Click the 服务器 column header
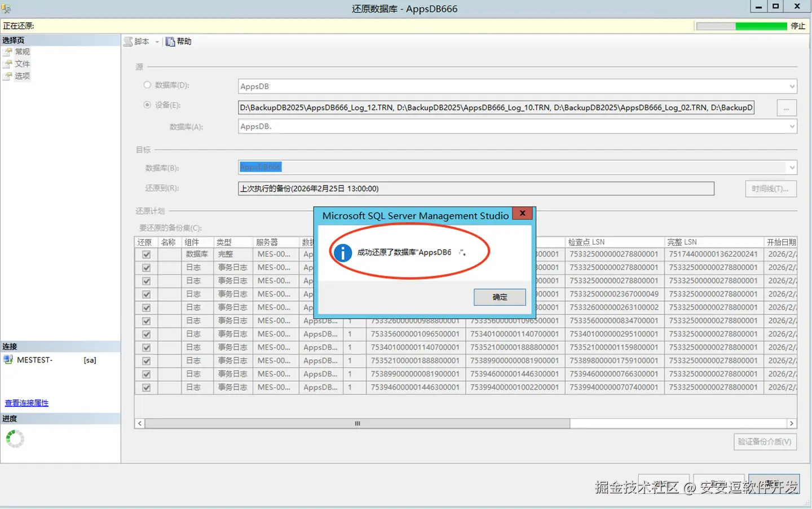812x509 pixels. 276,242
